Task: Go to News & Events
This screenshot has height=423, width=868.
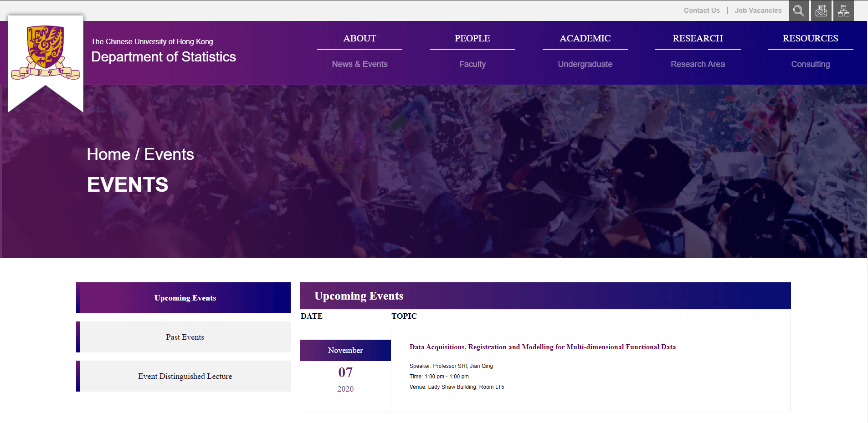Action: 360,64
